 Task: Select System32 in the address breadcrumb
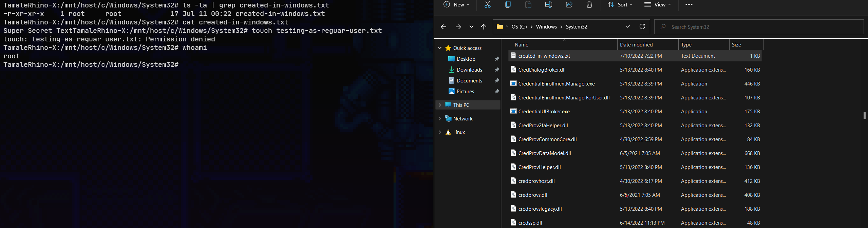pyautogui.click(x=577, y=27)
